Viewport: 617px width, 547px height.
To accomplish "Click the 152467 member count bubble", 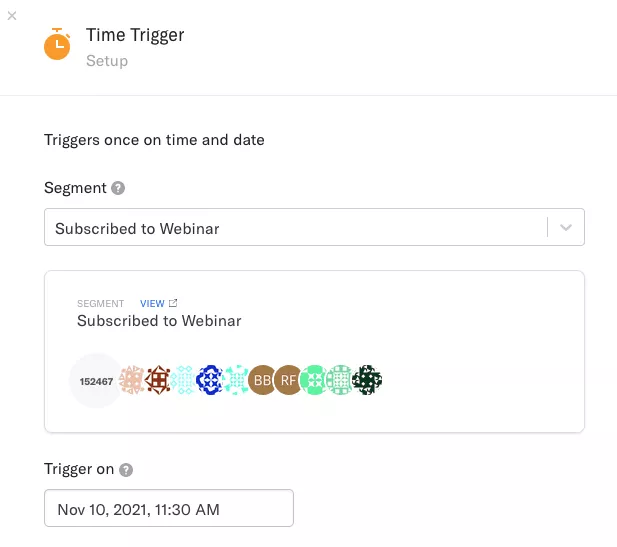I will [x=96, y=381].
